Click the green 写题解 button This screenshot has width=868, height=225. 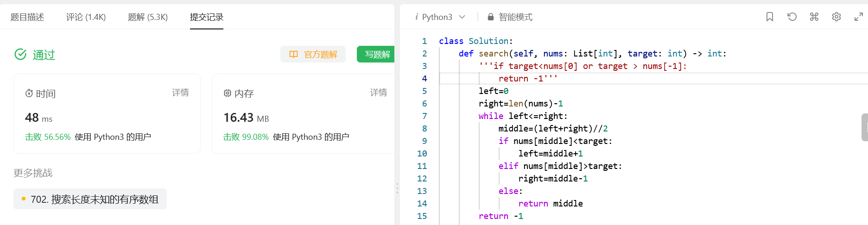coord(377,55)
